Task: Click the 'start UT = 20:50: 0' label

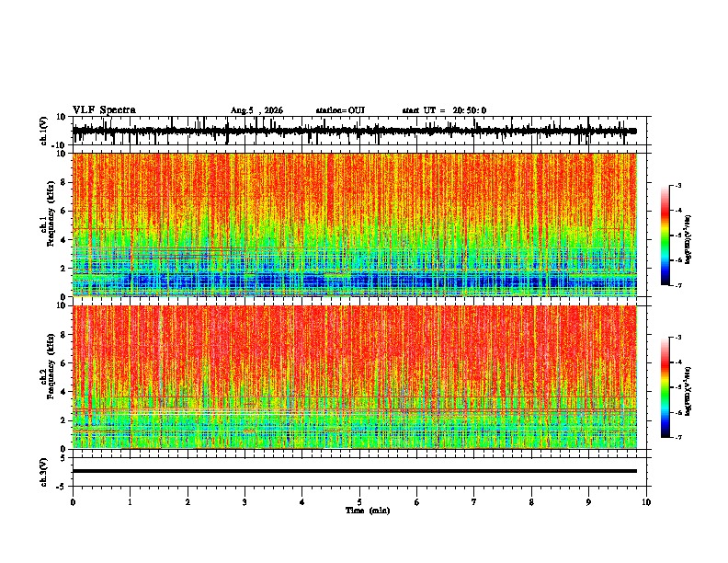Action: [x=444, y=110]
